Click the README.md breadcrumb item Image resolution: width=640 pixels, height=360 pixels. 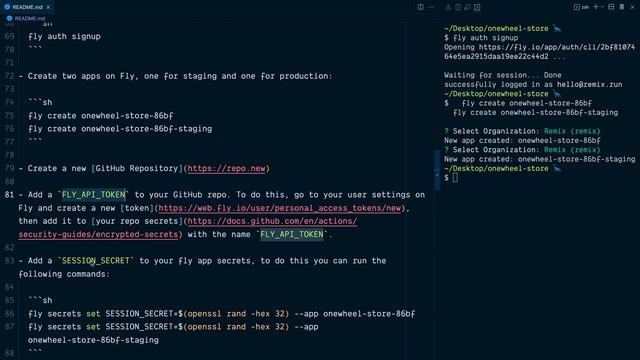[x=26, y=18]
